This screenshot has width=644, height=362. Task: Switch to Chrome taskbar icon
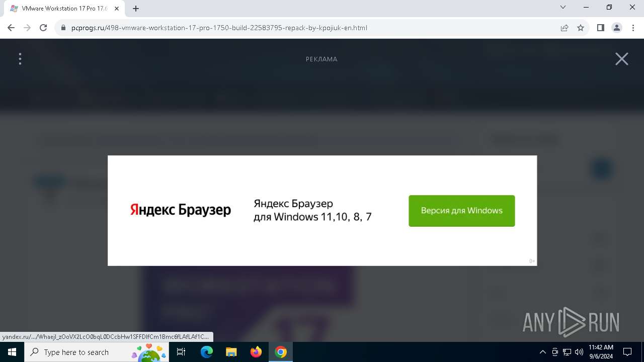[281, 352]
